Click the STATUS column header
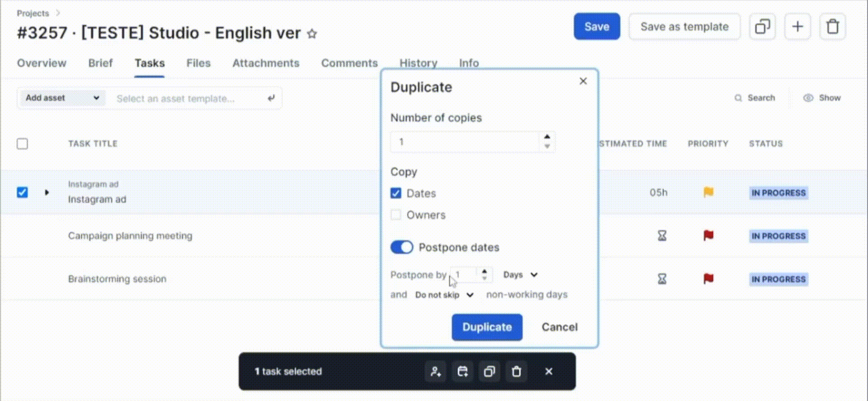Screen dimensions: 868x401 [x=765, y=143]
